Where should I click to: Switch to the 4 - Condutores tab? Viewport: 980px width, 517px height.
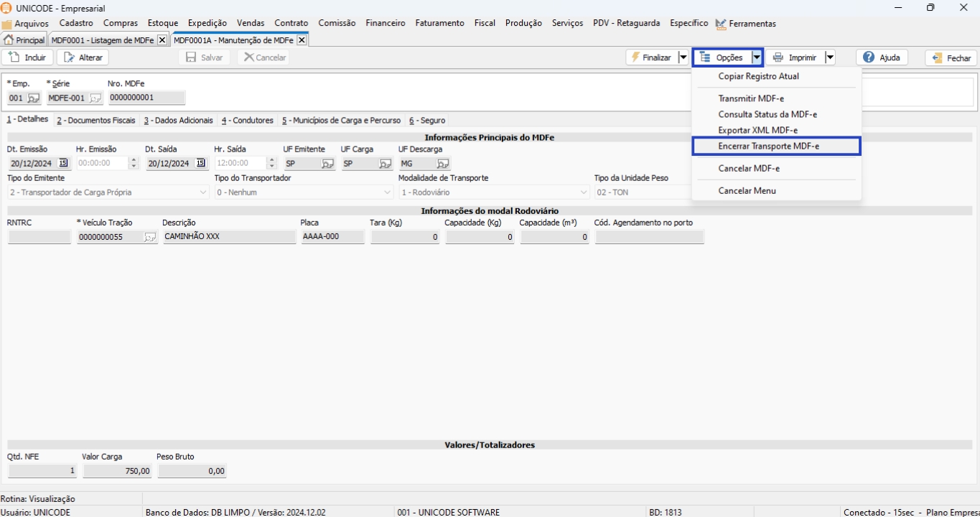(x=247, y=121)
